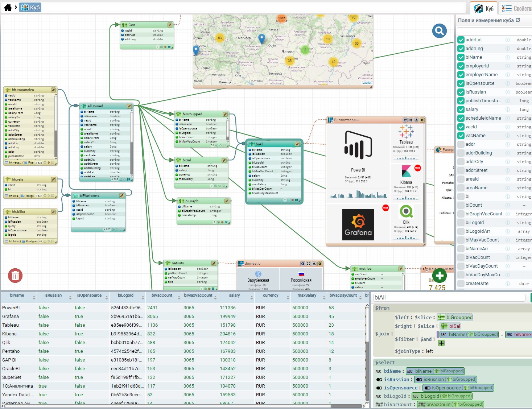
Task: Open BI платформы widget settings gear
Action: 422,120
